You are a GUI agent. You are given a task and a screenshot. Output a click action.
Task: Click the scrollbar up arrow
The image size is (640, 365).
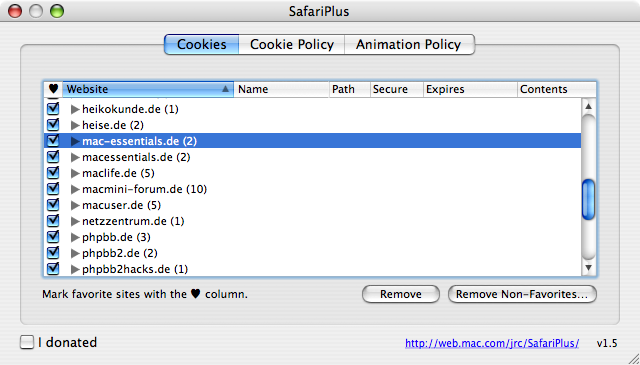tap(588, 107)
